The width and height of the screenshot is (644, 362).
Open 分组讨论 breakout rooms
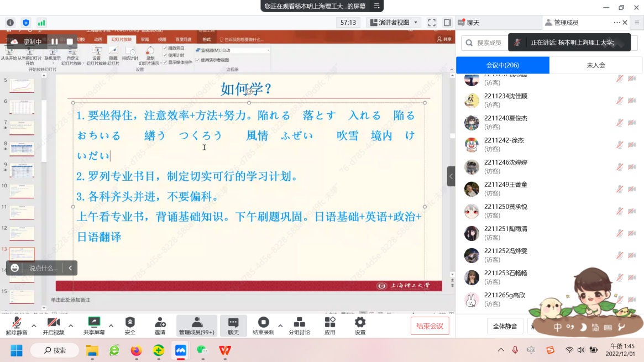299,322
